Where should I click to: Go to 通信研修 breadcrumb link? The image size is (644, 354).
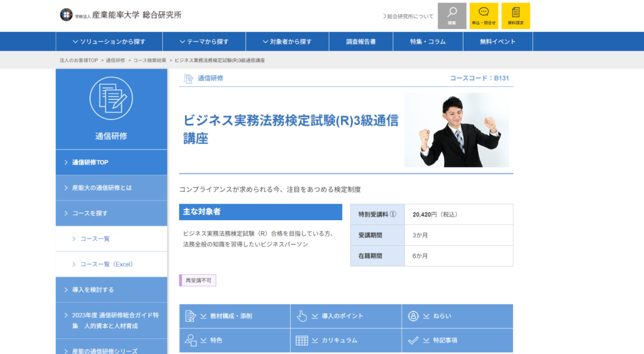[x=116, y=60]
